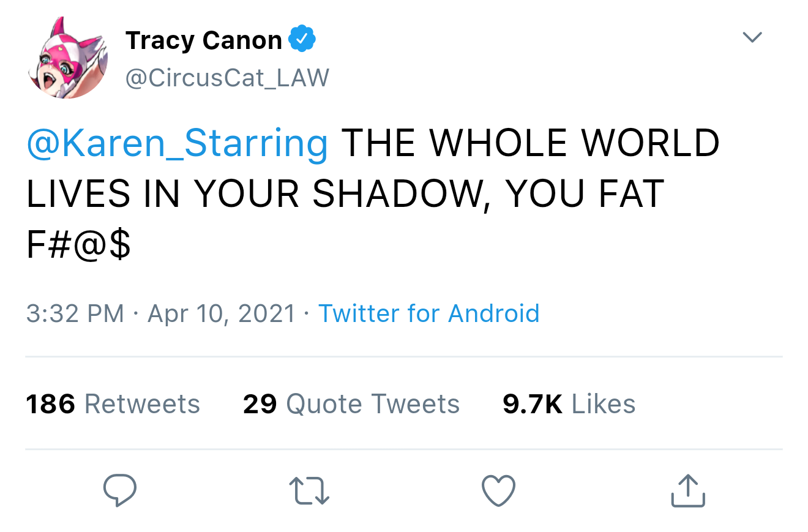808x532 pixels.
Task: View the 186 Retweets list
Action: (113, 404)
